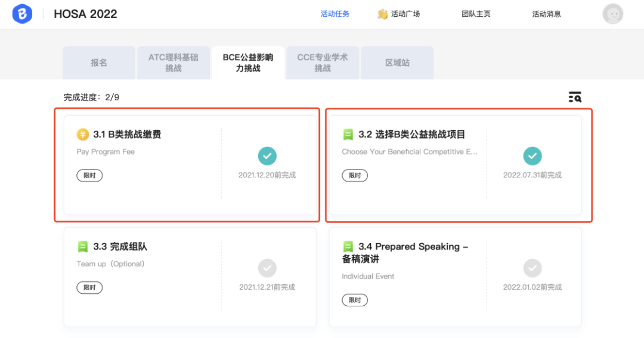This screenshot has width=644, height=338.
Task: Go to 活动广场 in the top navigation
Action: pyautogui.click(x=405, y=14)
